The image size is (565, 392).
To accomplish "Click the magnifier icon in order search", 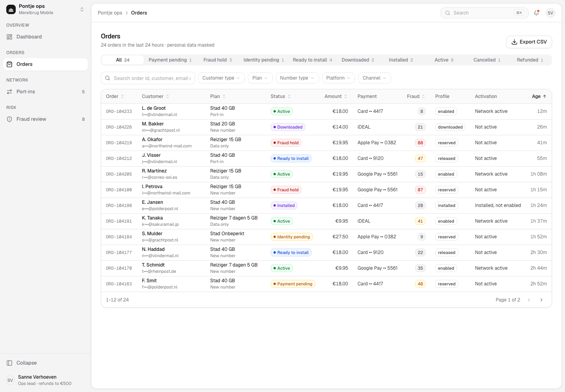I will (x=108, y=78).
